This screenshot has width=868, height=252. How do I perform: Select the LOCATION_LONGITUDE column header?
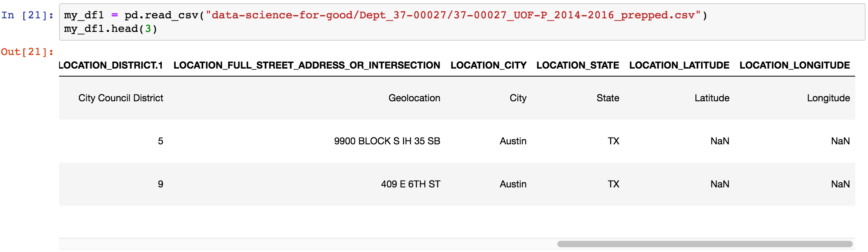[795, 65]
